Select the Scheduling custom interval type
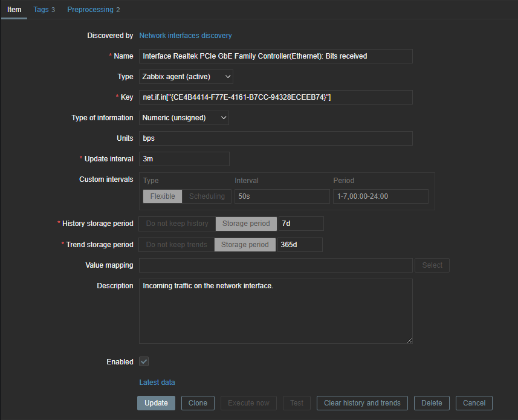This screenshot has height=420, width=518. [207, 196]
